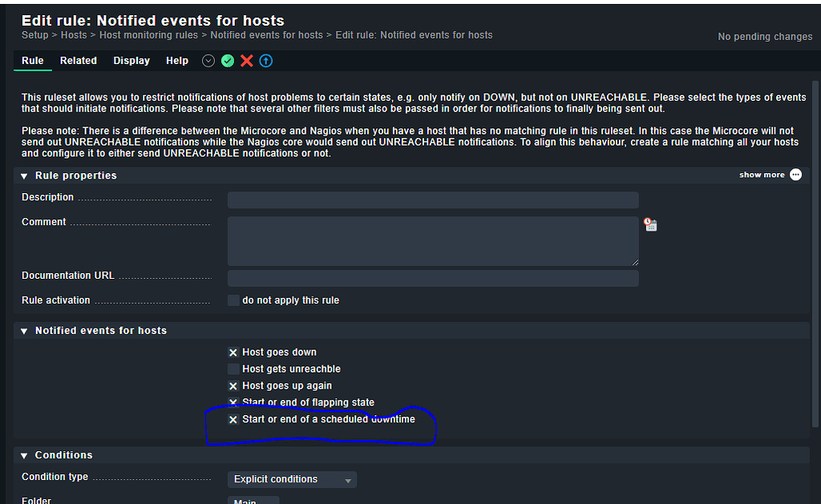
Task: Collapse the Rule properties section triangle
Action: (23, 175)
